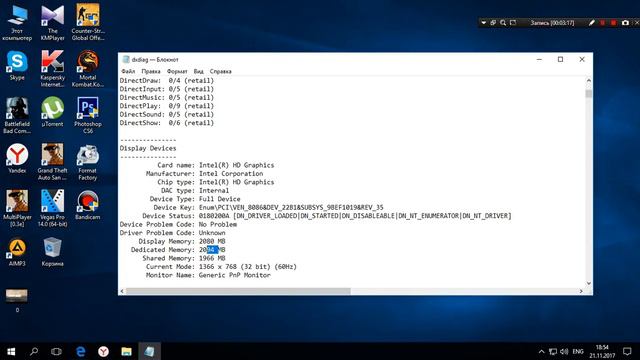Select Battlefield Bad Company desktop icon

[17, 116]
